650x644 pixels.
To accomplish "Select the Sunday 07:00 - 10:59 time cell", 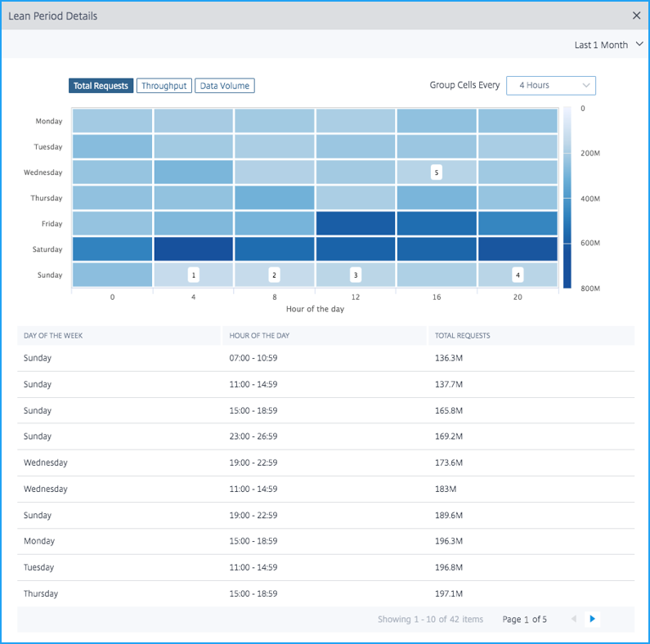I will [x=253, y=358].
